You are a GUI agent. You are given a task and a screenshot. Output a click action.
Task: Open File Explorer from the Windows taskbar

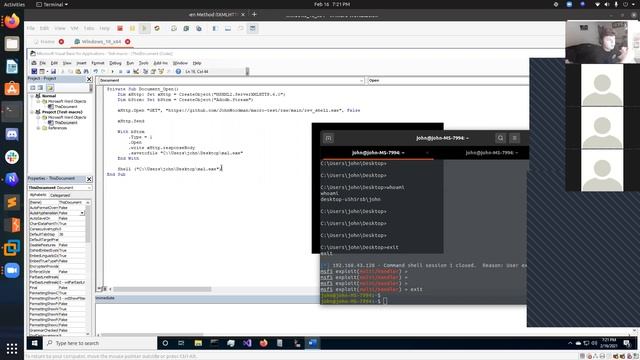point(198,343)
